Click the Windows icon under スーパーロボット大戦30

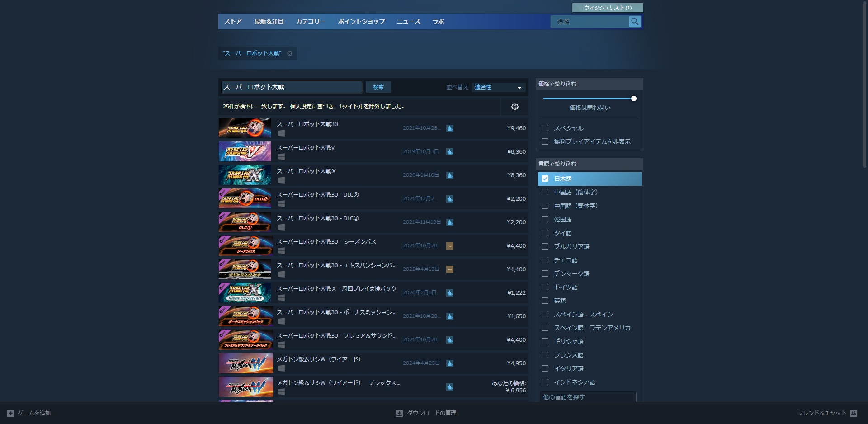(281, 133)
